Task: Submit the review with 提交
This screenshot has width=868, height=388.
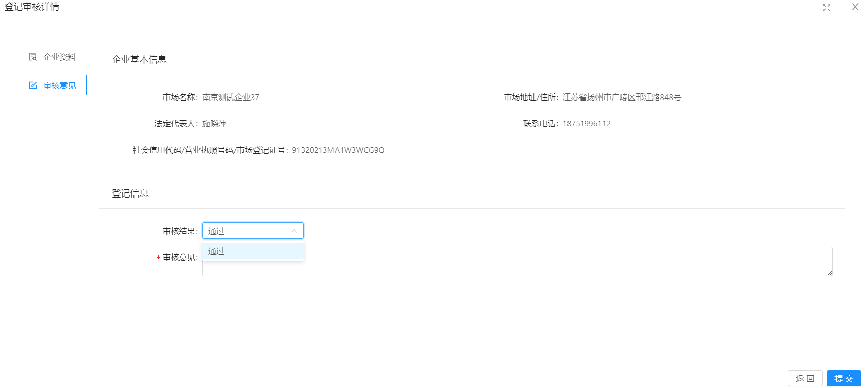Action: coord(844,378)
